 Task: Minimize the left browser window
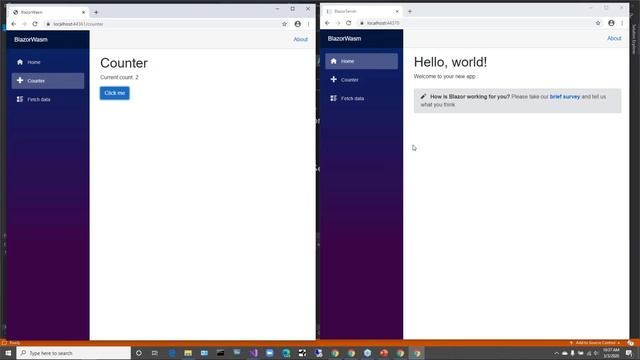(277, 9)
